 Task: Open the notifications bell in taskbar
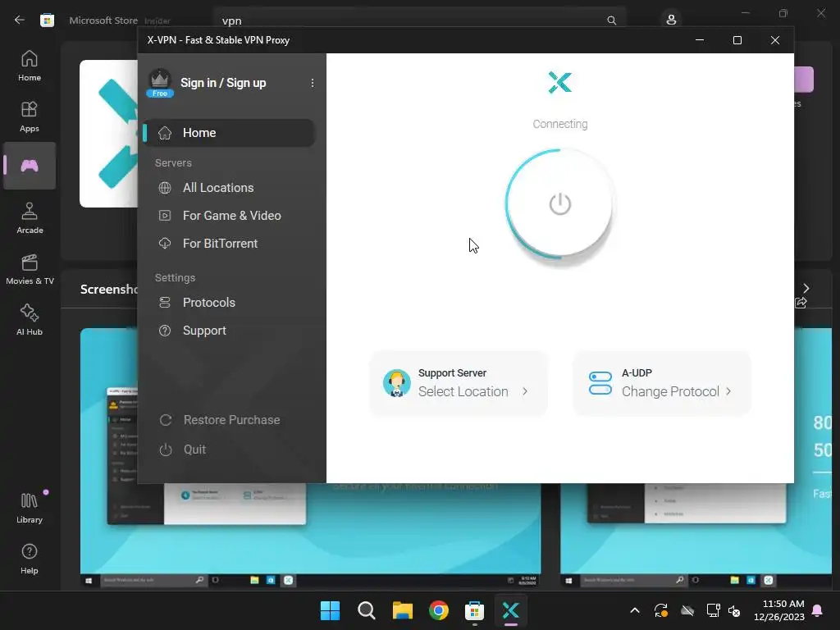[x=818, y=610]
